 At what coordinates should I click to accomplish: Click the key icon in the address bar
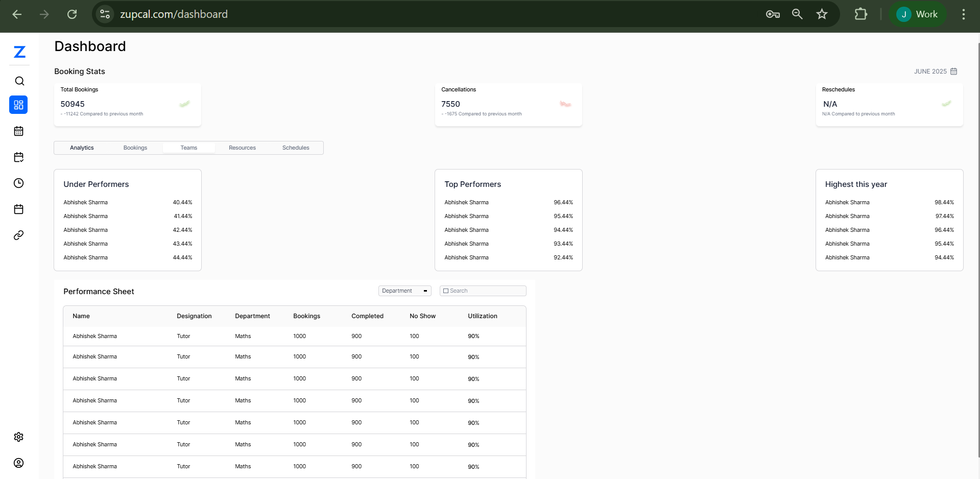click(x=772, y=14)
